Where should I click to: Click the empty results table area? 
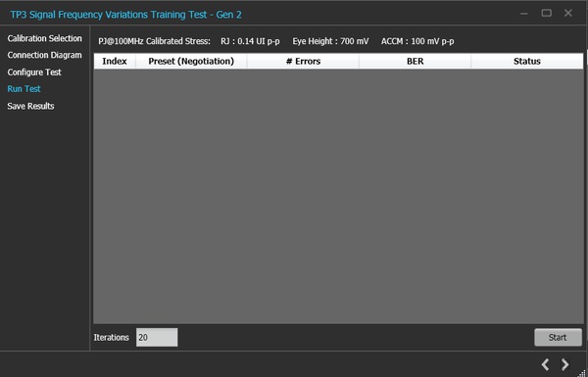pos(338,197)
